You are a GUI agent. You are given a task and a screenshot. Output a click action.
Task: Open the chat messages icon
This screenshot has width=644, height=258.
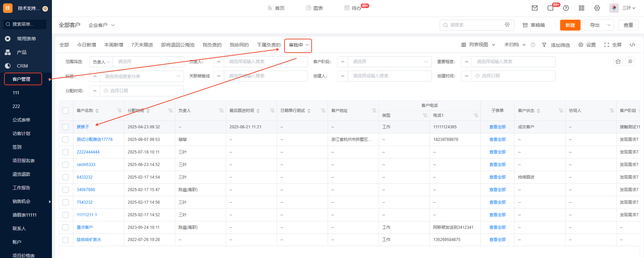(x=550, y=8)
